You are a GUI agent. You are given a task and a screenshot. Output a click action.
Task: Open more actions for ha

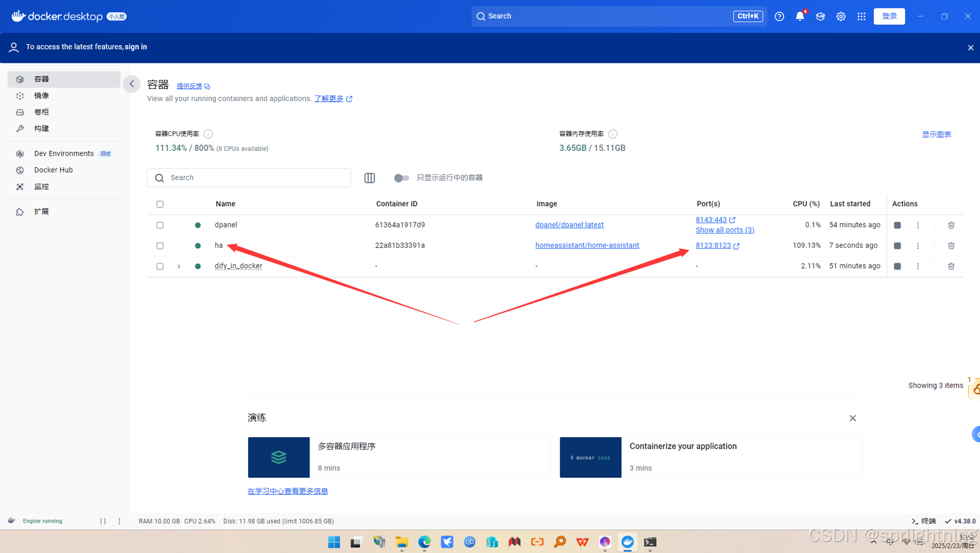(918, 246)
